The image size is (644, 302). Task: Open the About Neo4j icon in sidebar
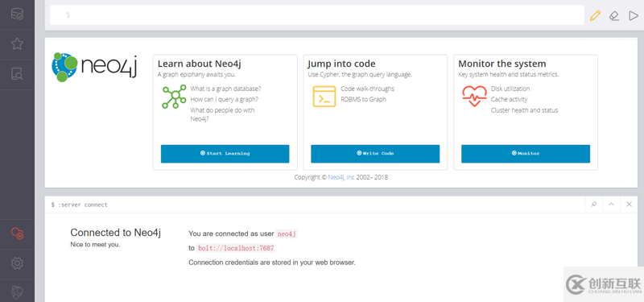click(x=17, y=292)
